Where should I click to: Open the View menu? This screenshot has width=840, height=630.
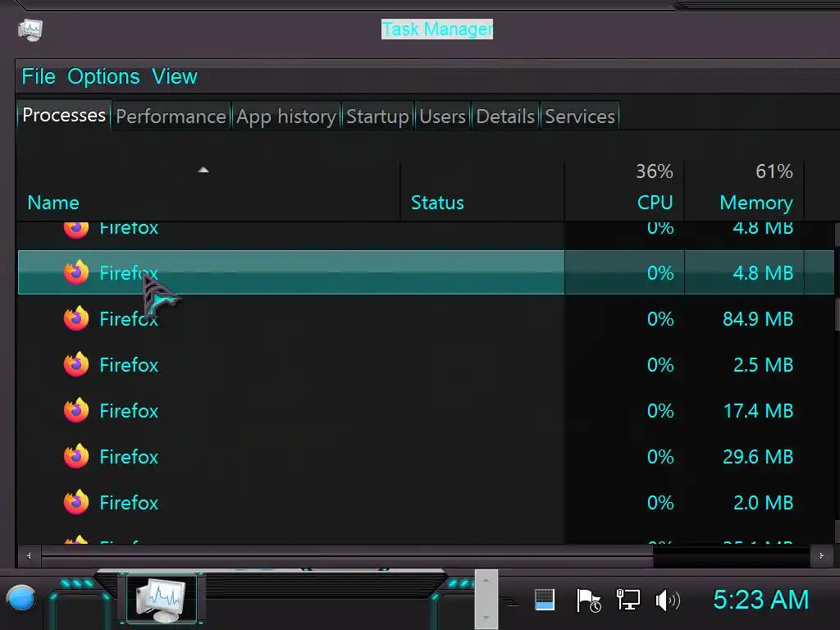point(174,76)
